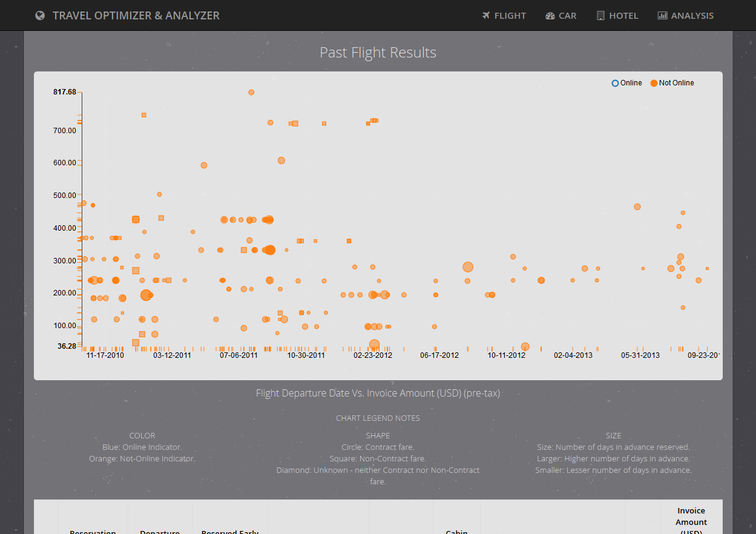Click the Flight Departure Date Vs. Invoice Amount caption
756x534 pixels.
tap(378, 394)
